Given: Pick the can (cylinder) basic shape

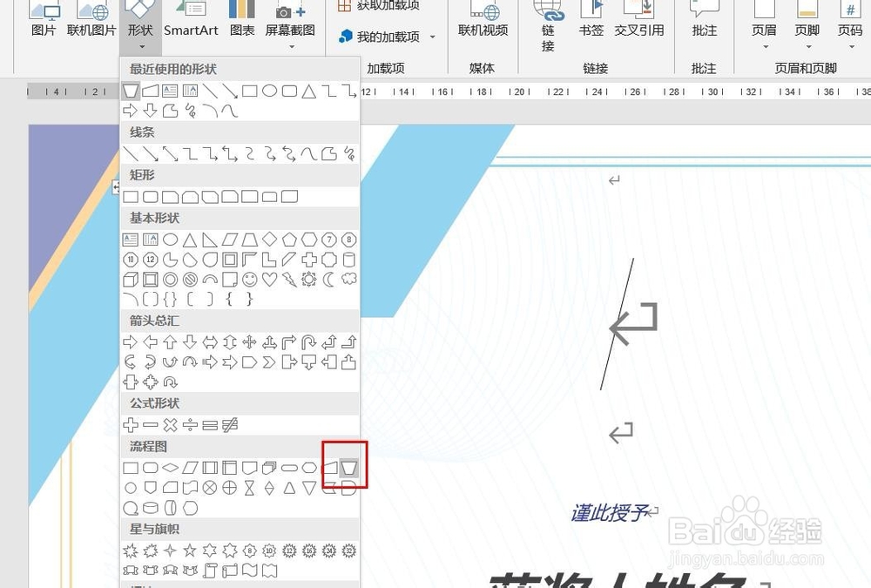Looking at the screenshot, I should coord(349,260).
